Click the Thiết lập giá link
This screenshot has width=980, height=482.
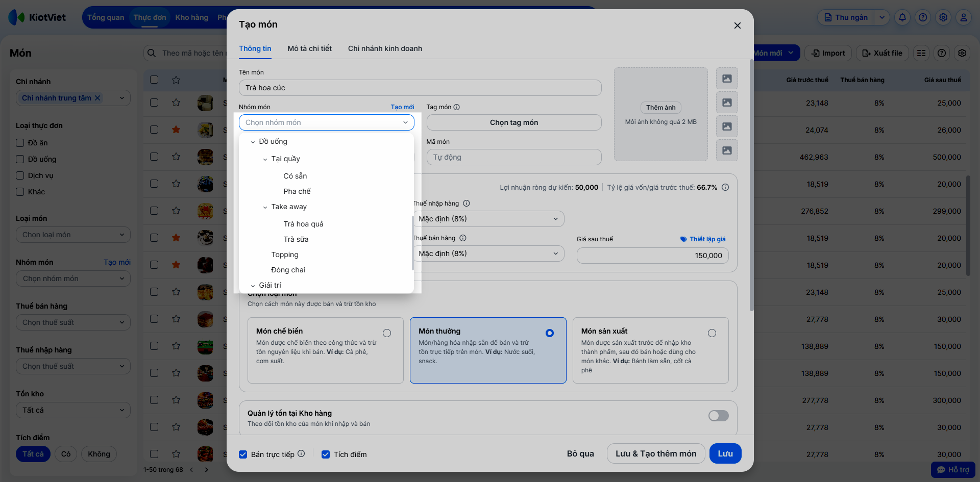coord(703,239)
